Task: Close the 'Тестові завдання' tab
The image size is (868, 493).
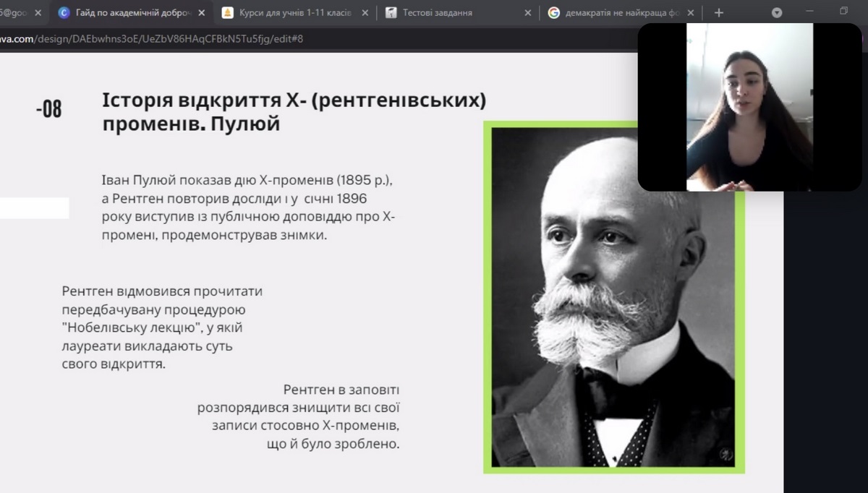Action: (x=527, y=13)
